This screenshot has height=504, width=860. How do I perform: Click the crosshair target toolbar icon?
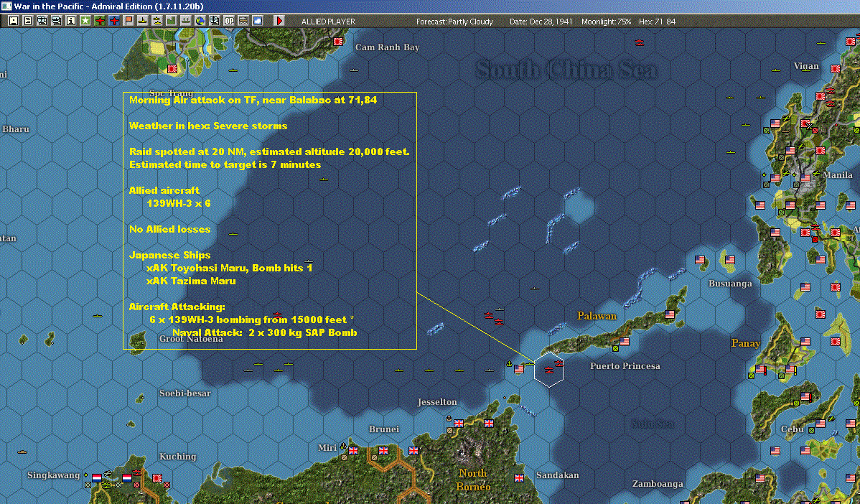[x=215, y=21]
